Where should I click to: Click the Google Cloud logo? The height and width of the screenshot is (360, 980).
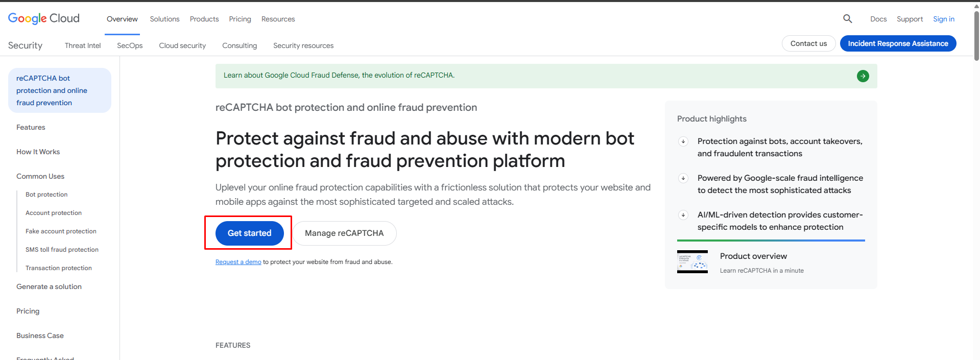[x=44, y=18]
